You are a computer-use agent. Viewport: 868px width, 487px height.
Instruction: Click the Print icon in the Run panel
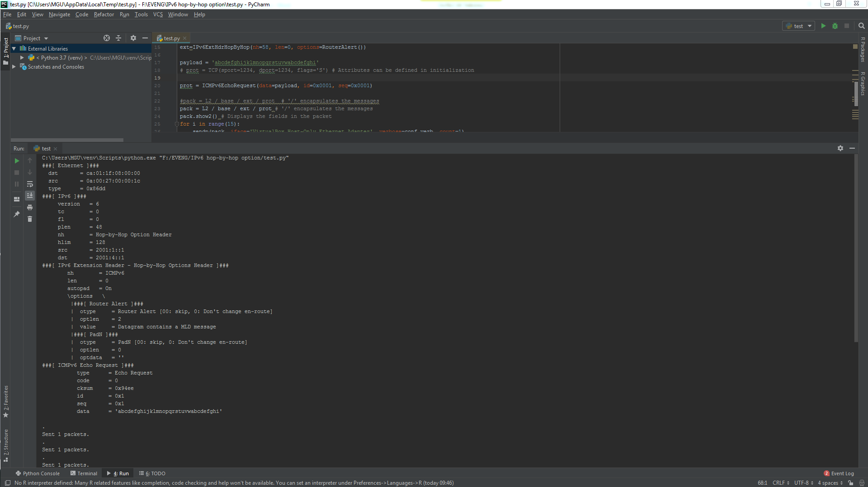click(x=30, y=207)
